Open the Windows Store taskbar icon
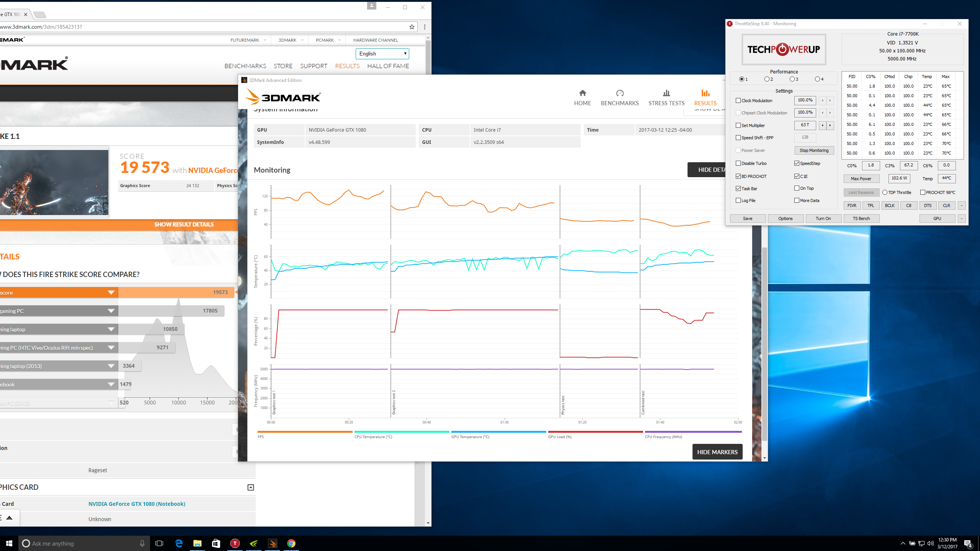 (x=216, y=543)
